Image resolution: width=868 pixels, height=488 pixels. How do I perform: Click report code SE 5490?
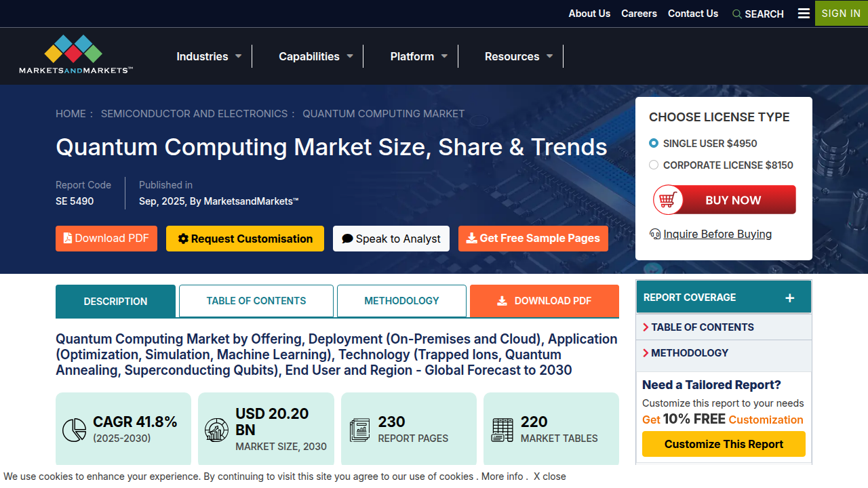coord(75,201)
